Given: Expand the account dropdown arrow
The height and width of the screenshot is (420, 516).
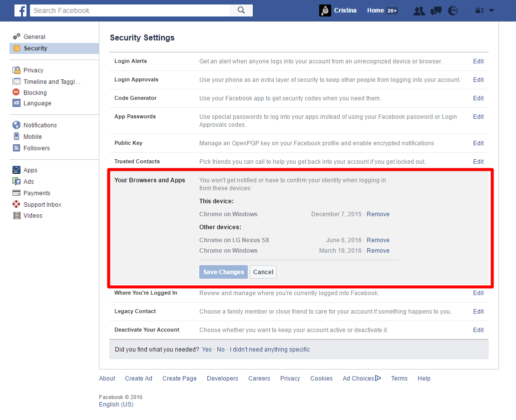Looking at the screenshot, I should (x=492, y=10).
